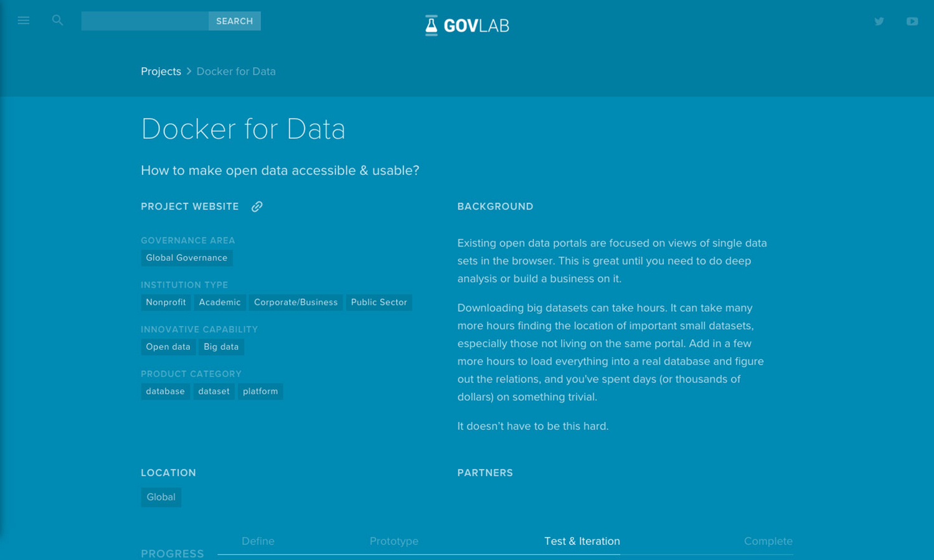
Task: Select the Nonprofit institution tag
Action: coord(166,302)
